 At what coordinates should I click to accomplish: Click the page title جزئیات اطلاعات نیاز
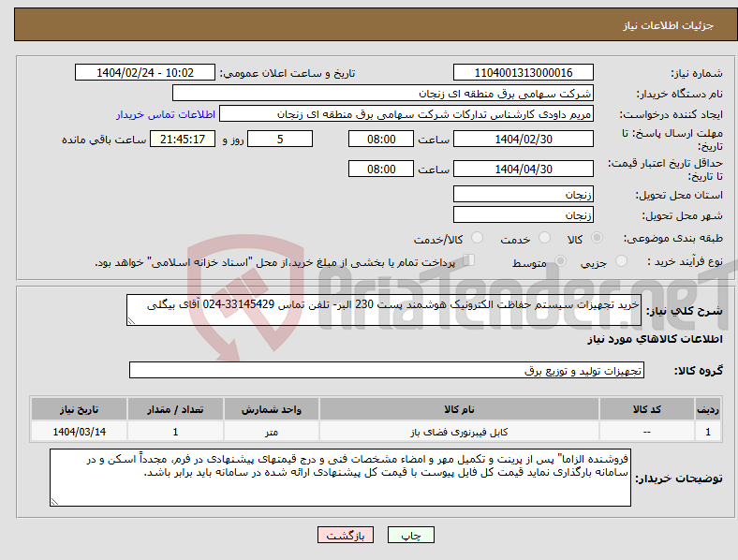tap(668, 25)
